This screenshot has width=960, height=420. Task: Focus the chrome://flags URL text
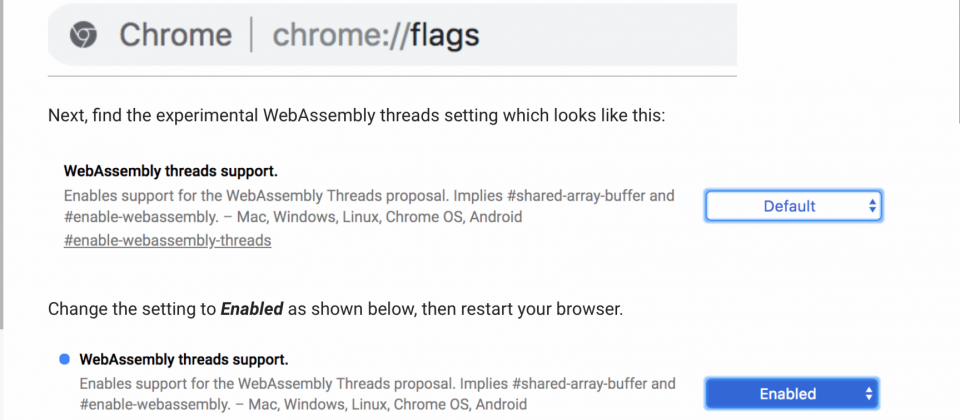(376, 36)
